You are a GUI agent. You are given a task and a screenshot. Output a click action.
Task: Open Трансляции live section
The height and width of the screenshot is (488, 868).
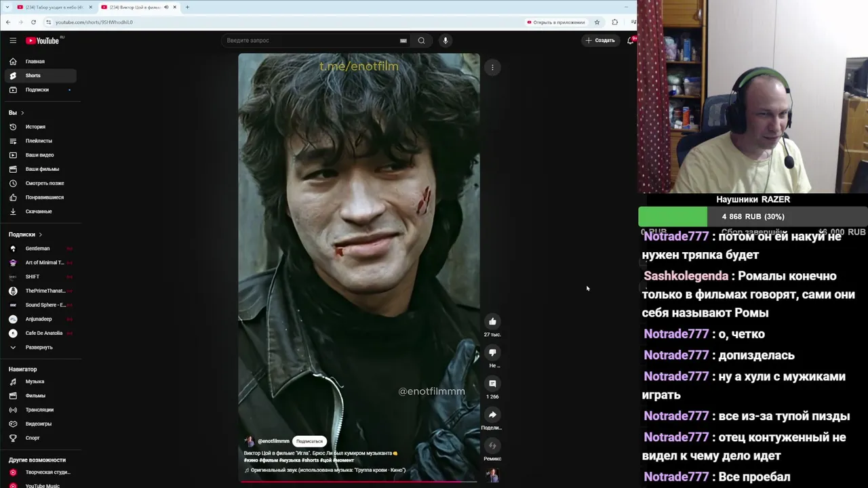coord(41,409)
